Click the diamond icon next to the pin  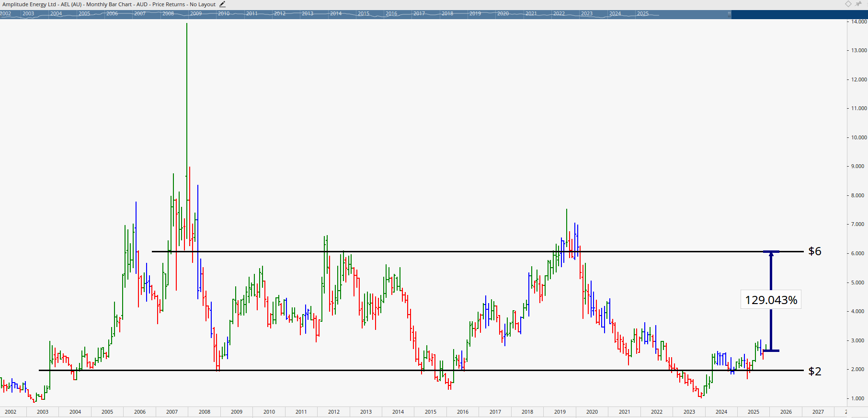(848, 4)
